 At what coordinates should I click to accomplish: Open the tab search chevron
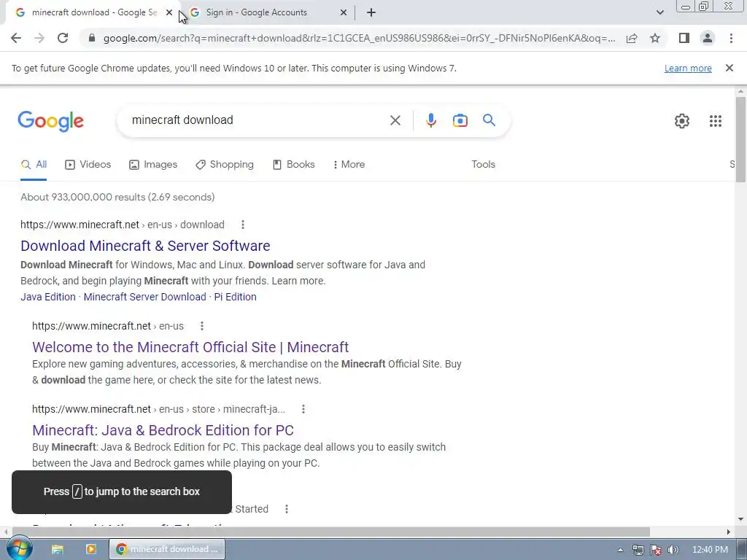click(659, 12)
